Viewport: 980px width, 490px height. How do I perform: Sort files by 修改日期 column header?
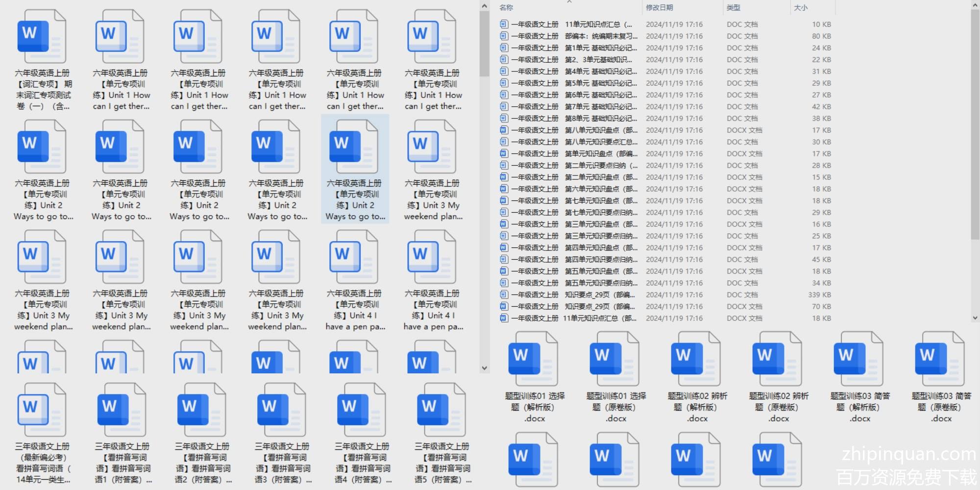tap(659, 8)
